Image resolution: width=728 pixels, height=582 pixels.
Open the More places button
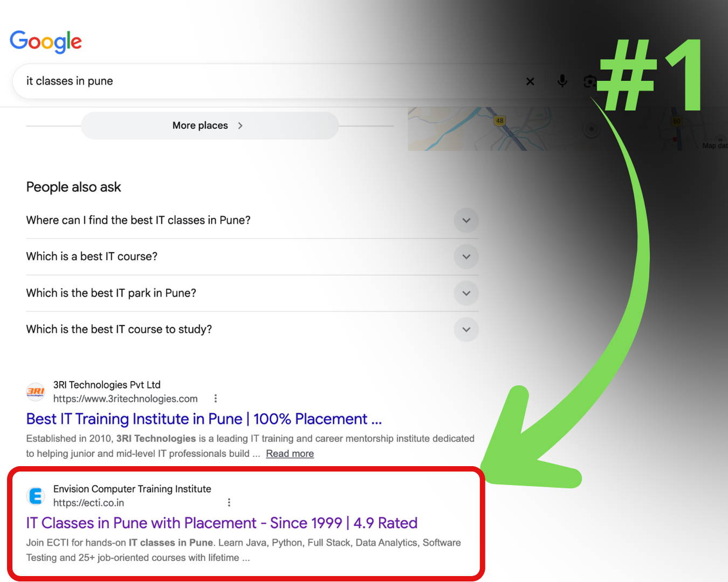pos(210,126)
